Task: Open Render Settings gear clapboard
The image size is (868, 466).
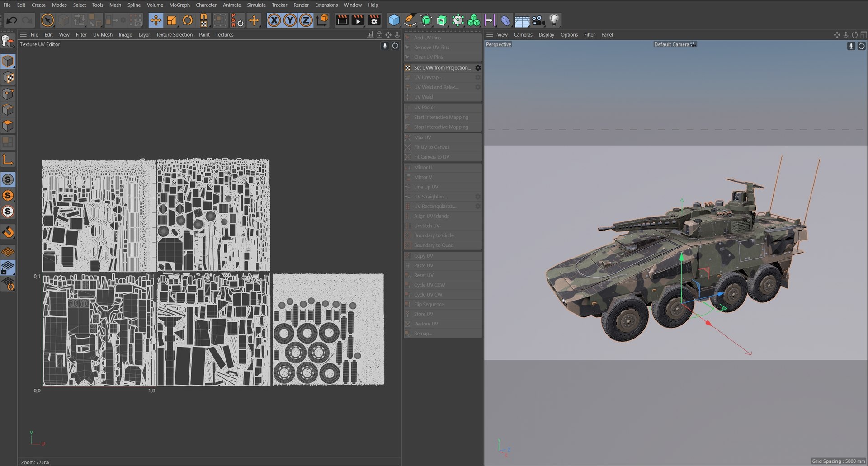Action: pos(374,20)
